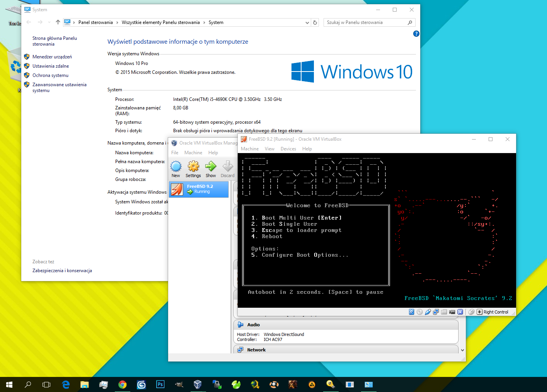Open Zaawansowane ustawienia systemu link

tap(60, 87)
